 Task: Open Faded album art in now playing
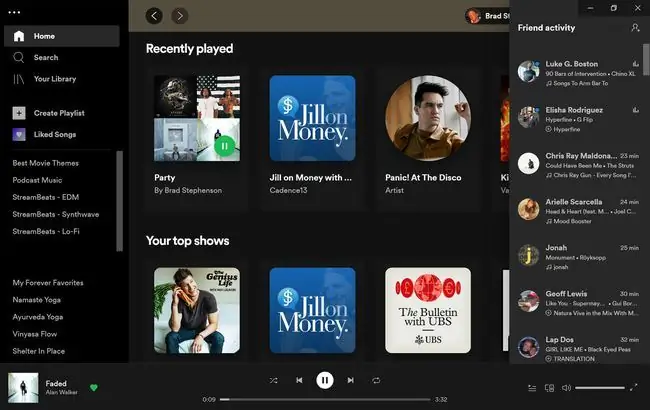[23, 388]
